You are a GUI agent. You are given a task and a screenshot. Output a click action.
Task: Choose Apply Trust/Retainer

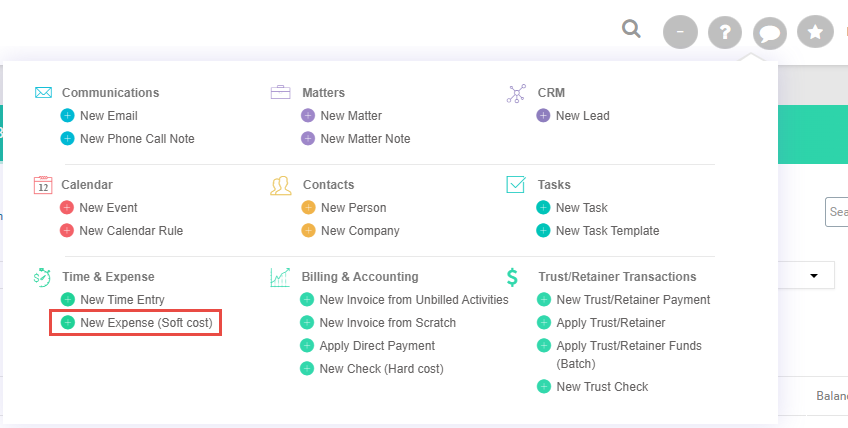(611, 323)
